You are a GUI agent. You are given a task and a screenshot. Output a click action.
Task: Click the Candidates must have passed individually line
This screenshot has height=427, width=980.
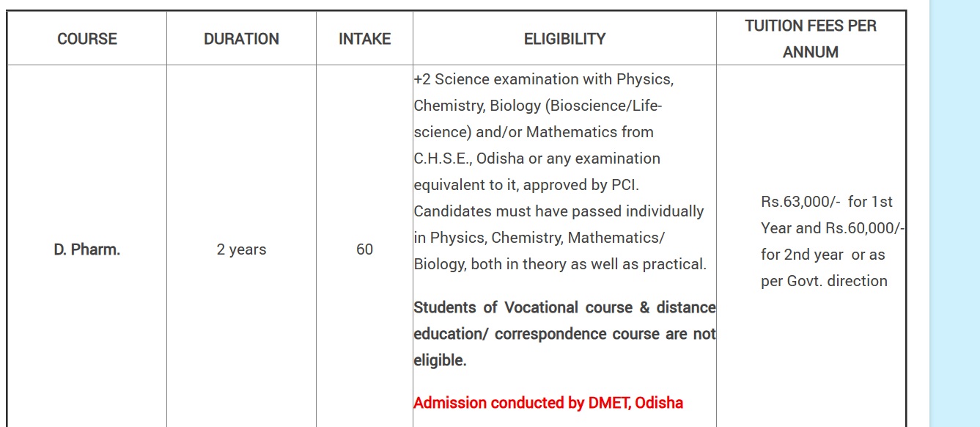(x=559, y=211)
